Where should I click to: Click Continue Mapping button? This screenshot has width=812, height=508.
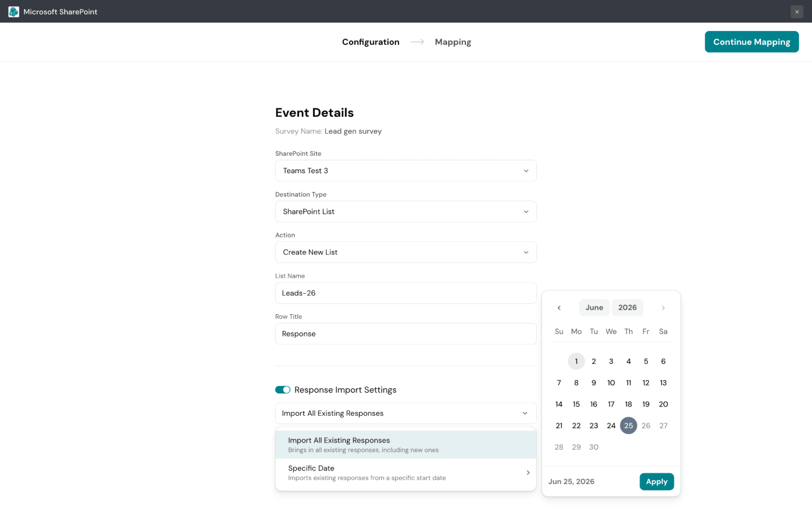[x=751, y=42]
